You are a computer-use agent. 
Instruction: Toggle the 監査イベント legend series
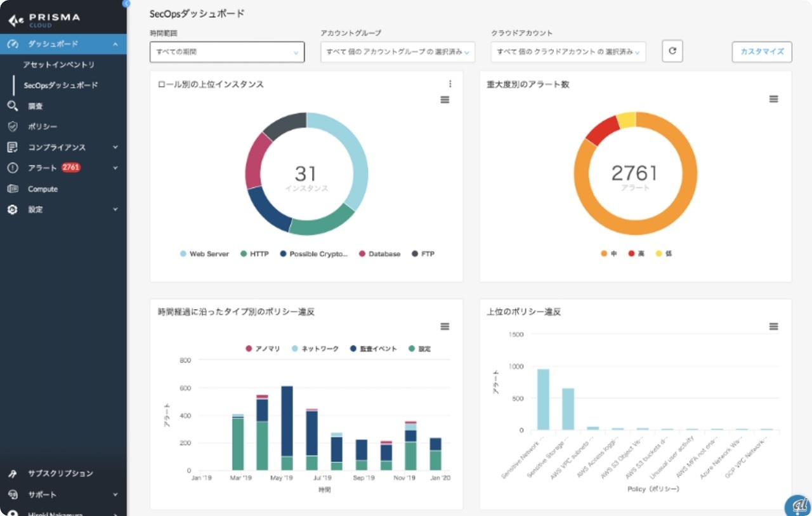point(374,349)
